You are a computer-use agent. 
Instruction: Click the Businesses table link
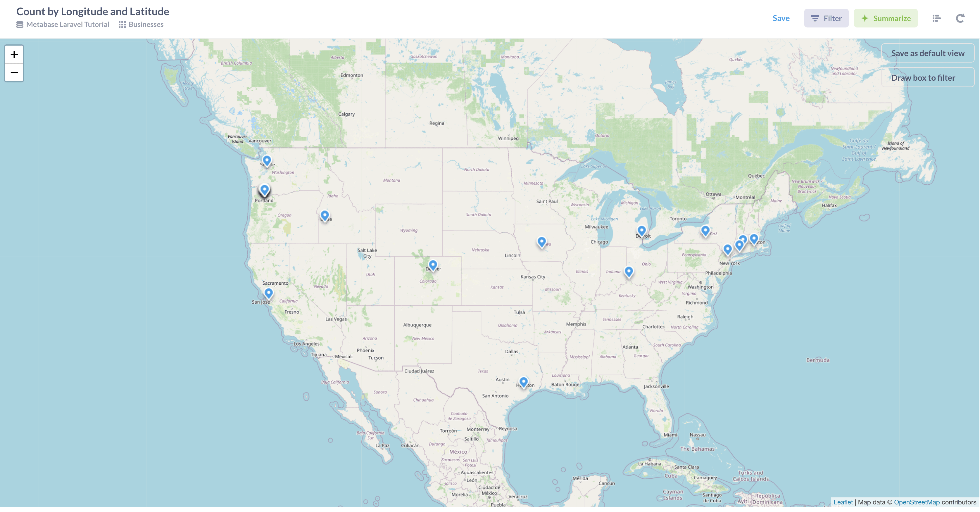pos(146,24)
